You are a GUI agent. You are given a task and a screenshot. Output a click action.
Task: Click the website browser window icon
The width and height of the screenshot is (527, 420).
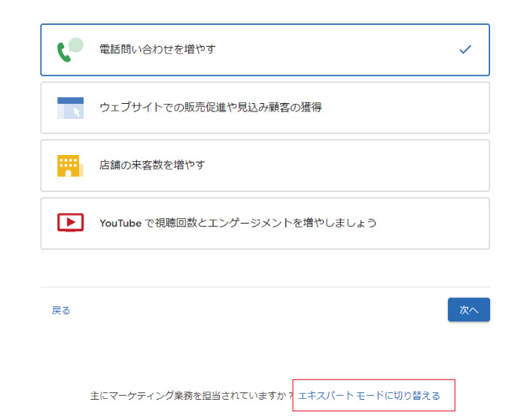click(x=70, y=108)
